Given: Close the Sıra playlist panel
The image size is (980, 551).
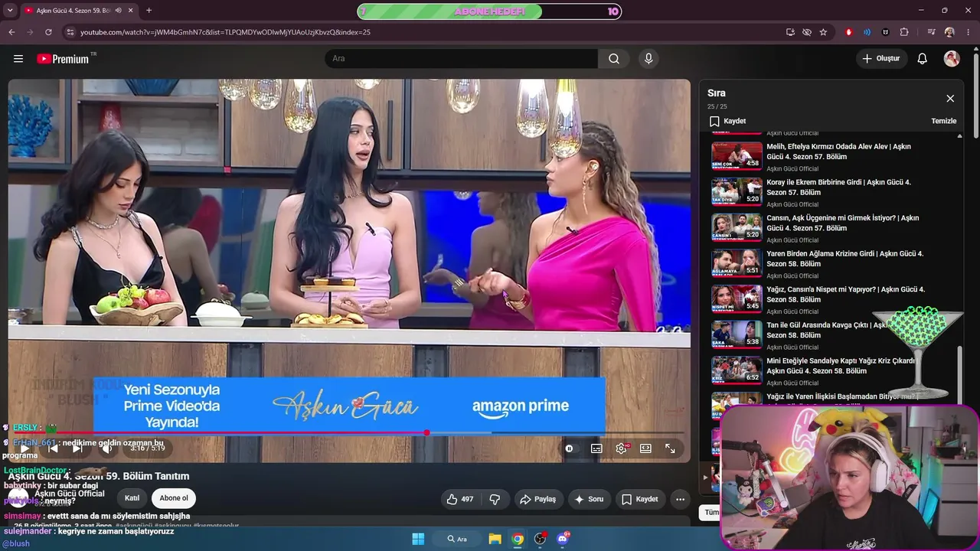Looking at the screenshot, I should [x=950, y=99].
